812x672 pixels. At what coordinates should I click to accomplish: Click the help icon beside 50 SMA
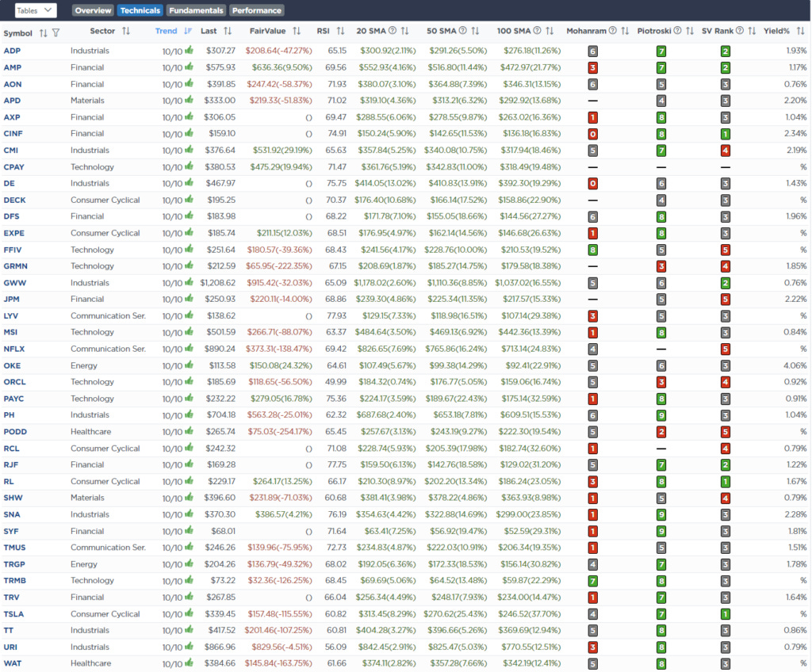tap(464, 33)
